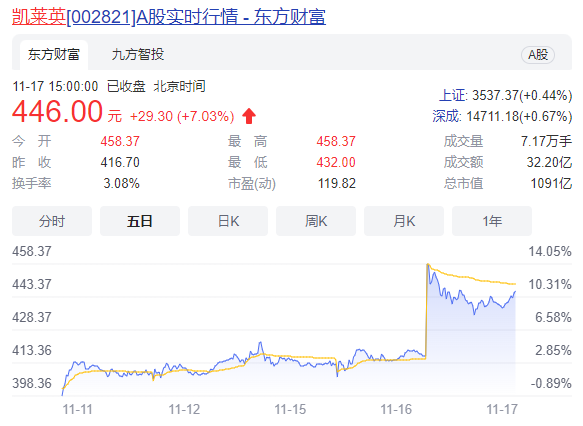This screenshot has height=426, width=583.
Task: Click the 11-15 date label on axis
Action: (290, 409)
